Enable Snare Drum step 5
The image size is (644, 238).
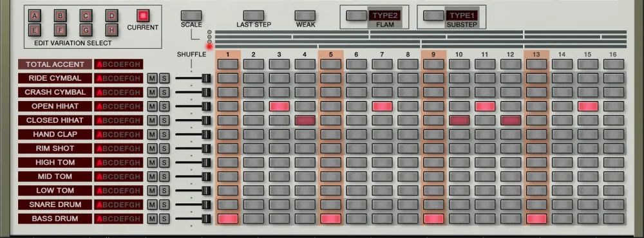[331, 205]
